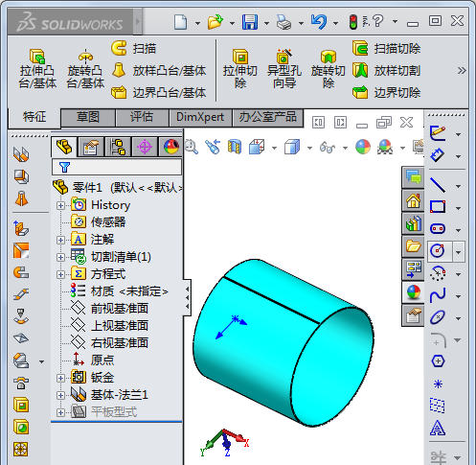Click the New document icon
The width and height of the screenshot is (476, 465).
181,22
